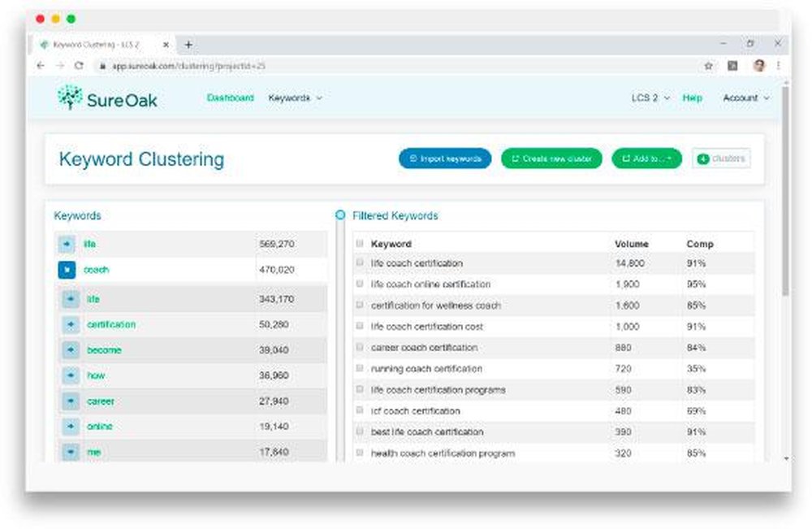Click arrow icon for 'become' keyword
Image resolution: width=812 pixels, height=529 pixels.
coord(71,349)
